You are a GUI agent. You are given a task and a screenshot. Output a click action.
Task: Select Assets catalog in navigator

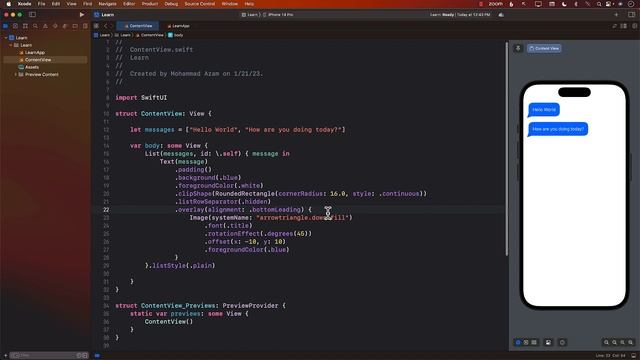[29, 67]
